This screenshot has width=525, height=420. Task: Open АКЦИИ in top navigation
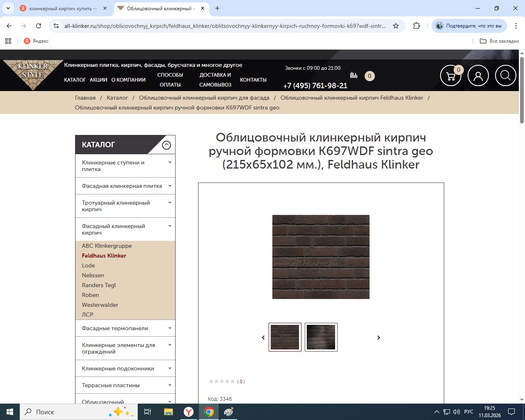coord(98,80)
